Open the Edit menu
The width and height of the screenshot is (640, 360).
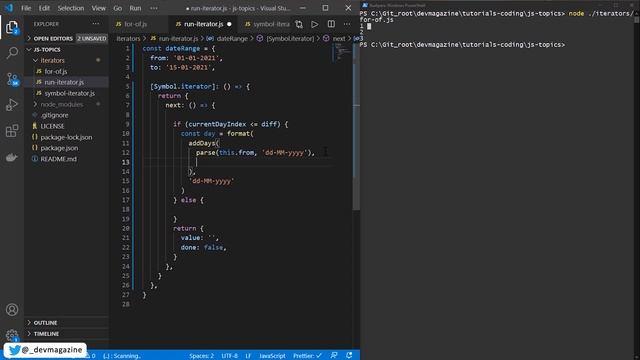(44, 8)
